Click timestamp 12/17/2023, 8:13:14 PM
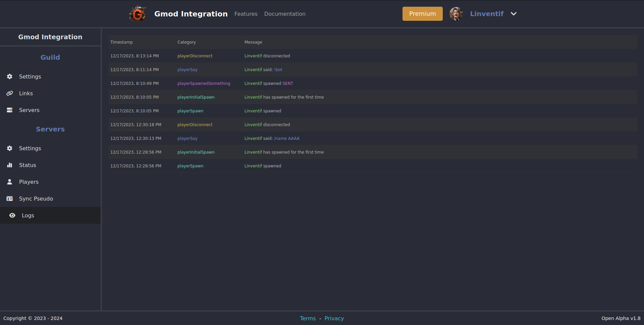 pos(135,56)
